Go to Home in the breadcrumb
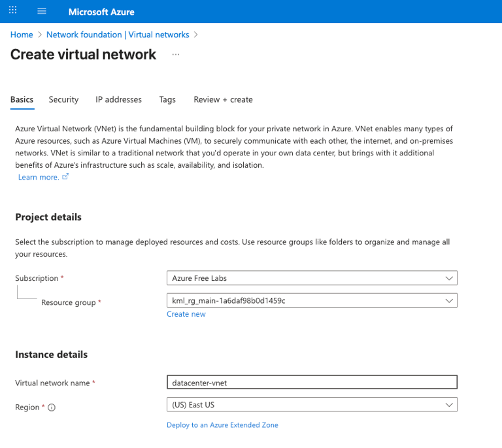Image resolution: width=502 pixels, height=448 pixels. coord(22,35)
